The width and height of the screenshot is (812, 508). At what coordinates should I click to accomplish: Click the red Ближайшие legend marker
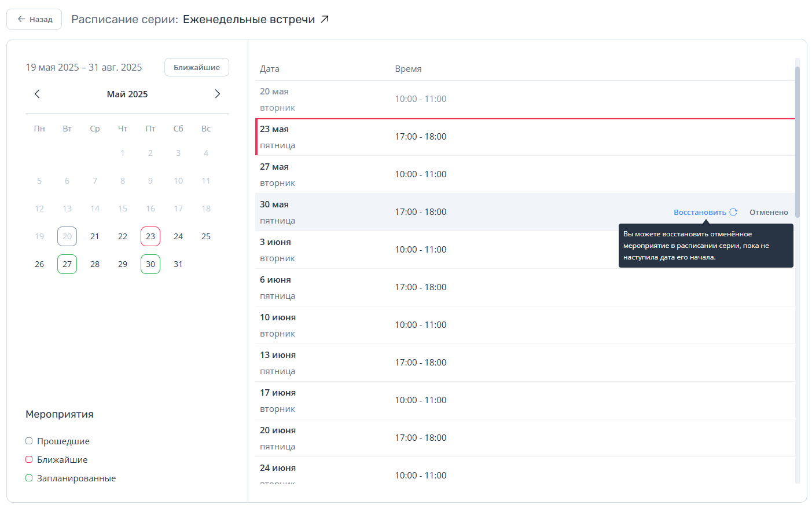[x=29, y=459]
